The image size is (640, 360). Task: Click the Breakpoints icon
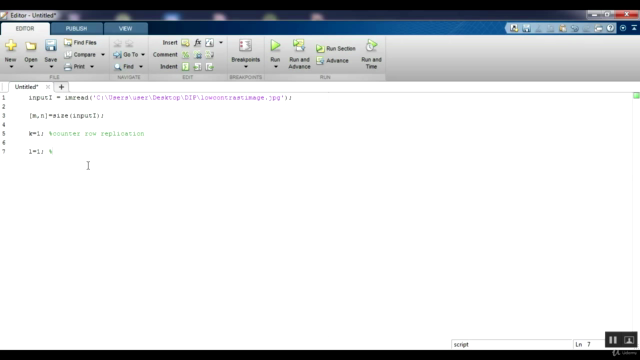click(x=245, y=45)
